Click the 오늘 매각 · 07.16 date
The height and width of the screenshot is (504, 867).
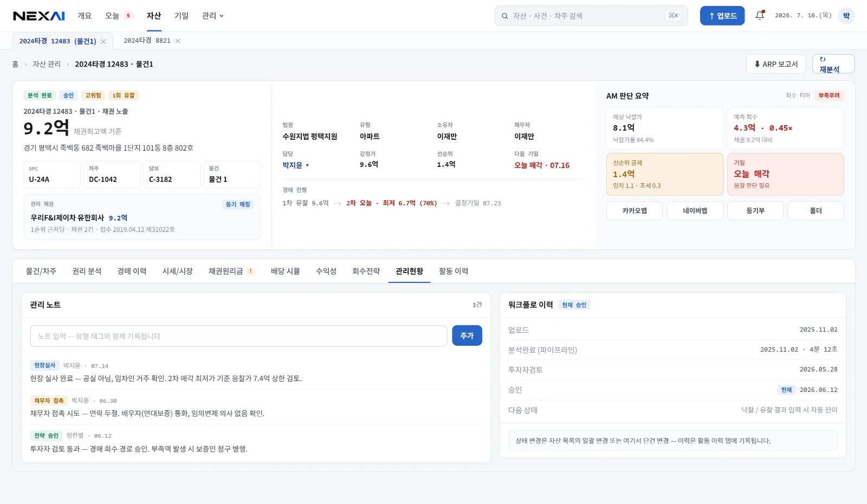click(x=542, y=165)
